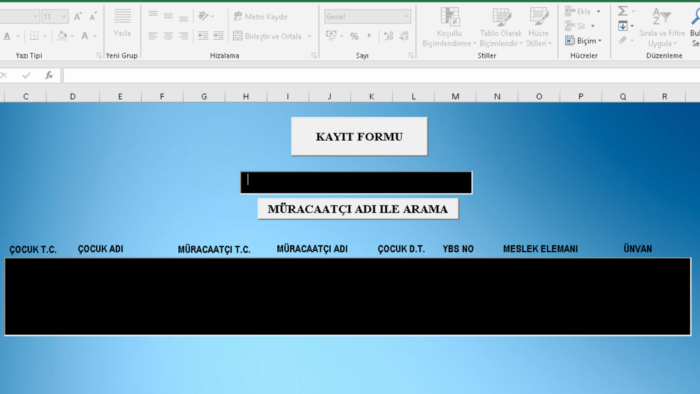Click the increase decimal icon

point(388,36)
